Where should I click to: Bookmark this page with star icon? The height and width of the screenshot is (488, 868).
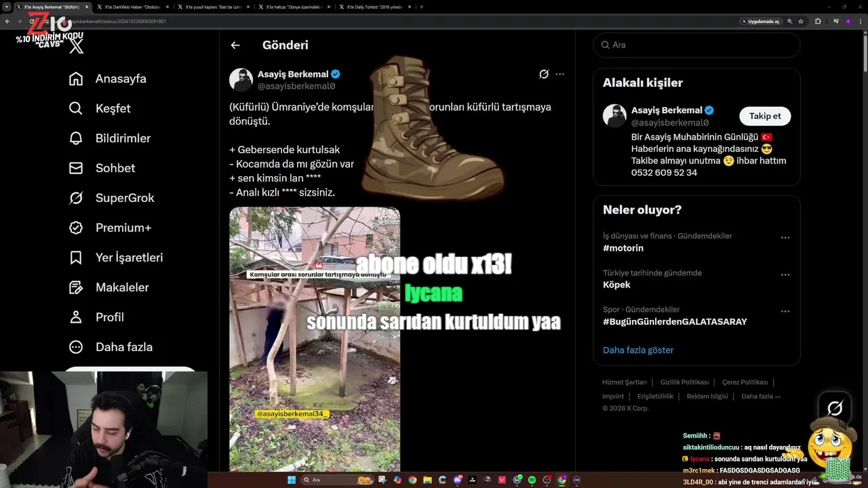point(801,21)
